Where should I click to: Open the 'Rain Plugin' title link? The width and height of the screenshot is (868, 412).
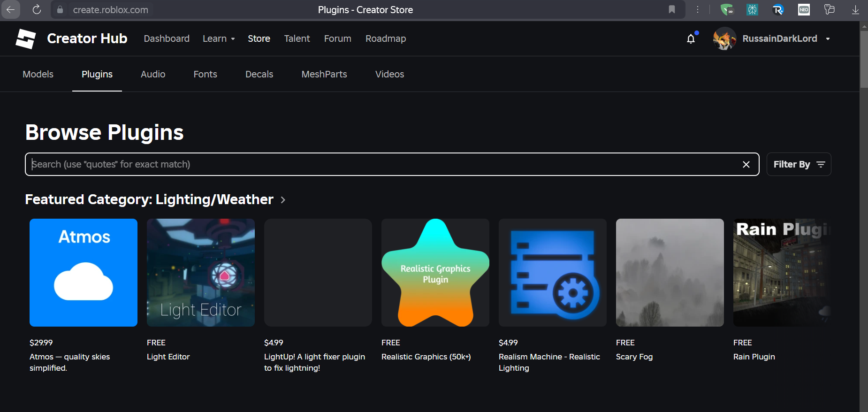(x=754, y=357)
